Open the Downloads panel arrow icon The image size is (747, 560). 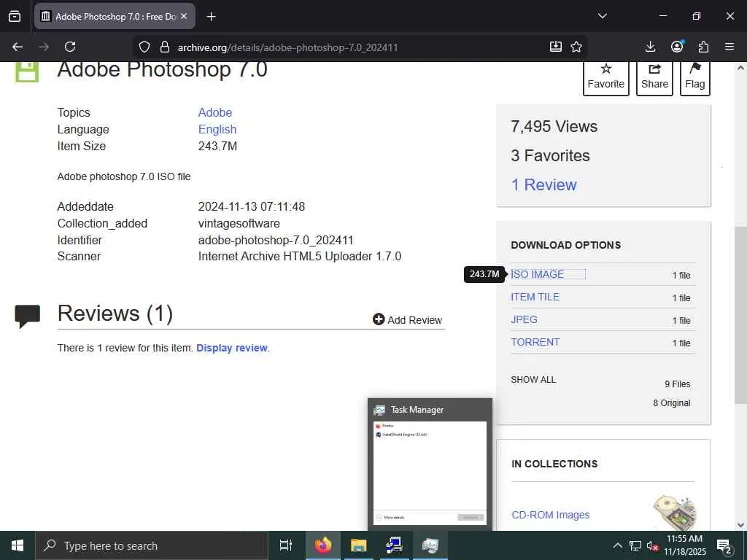(x=650, y=47)
